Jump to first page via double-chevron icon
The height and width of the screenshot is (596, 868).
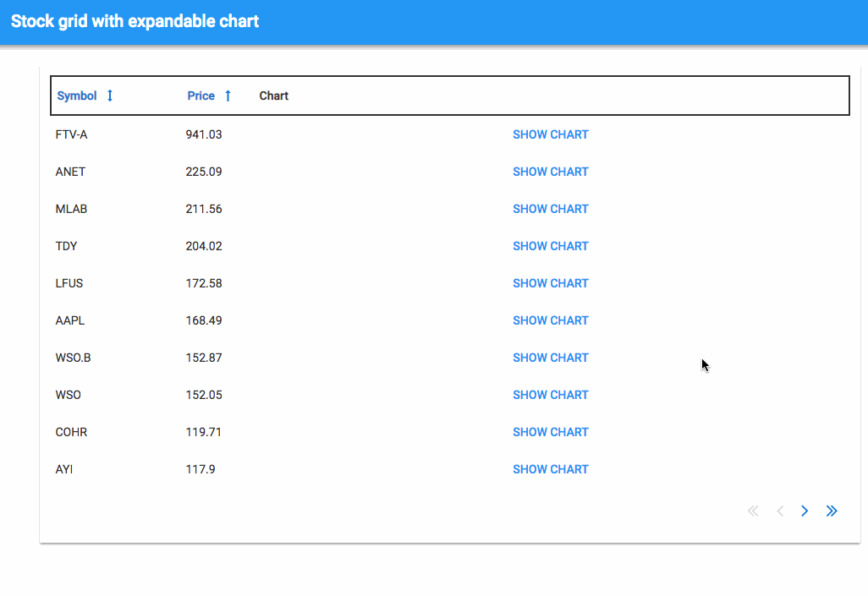pos(752,511)
